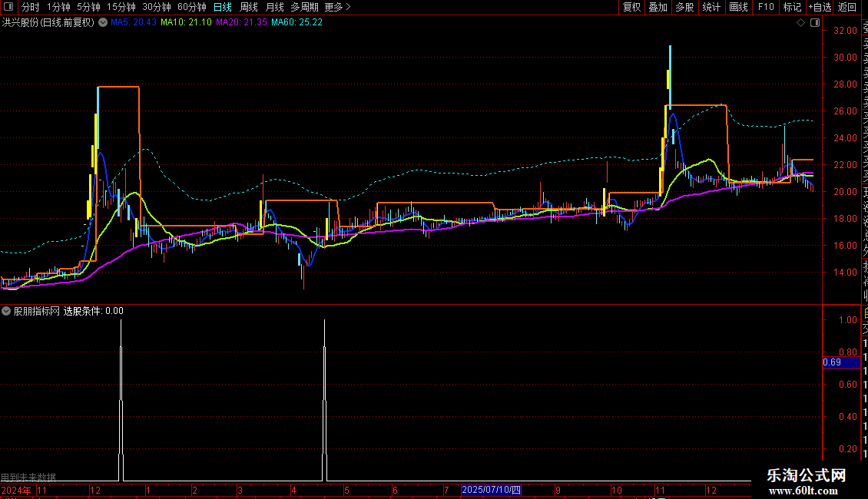The image size is (868, 499).
Task: Switch to 分时 intraday view
Action: (31, 7)
